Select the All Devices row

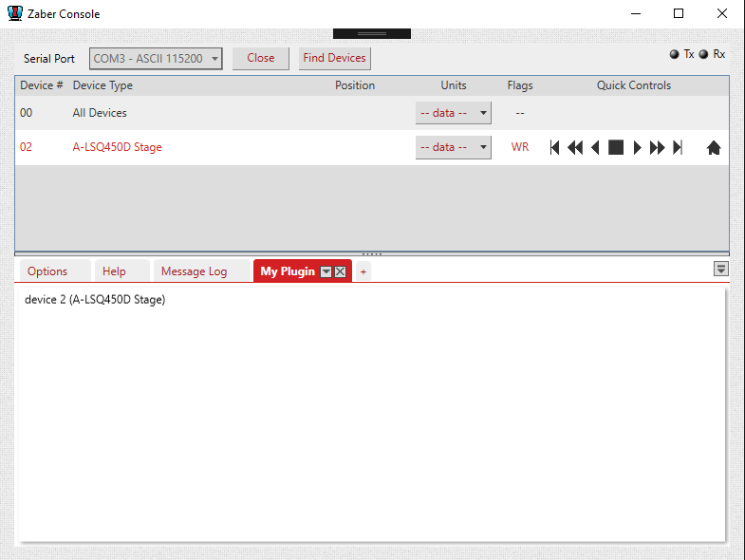372,113
